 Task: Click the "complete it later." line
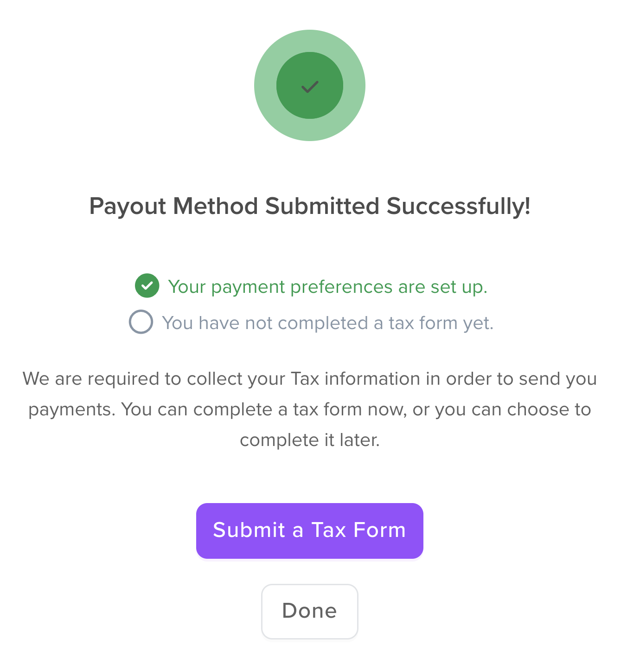tap(310, 440)
